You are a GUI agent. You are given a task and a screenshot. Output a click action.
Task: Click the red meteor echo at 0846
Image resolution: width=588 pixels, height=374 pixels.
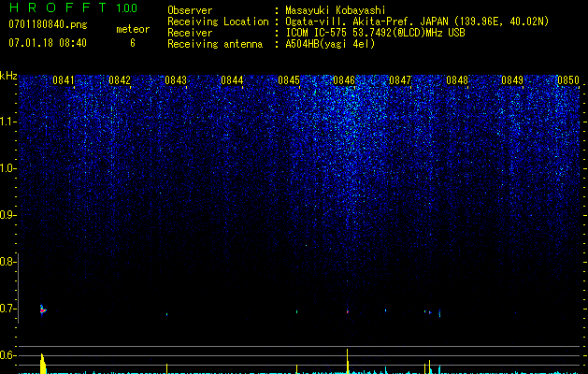click(348, 311)
